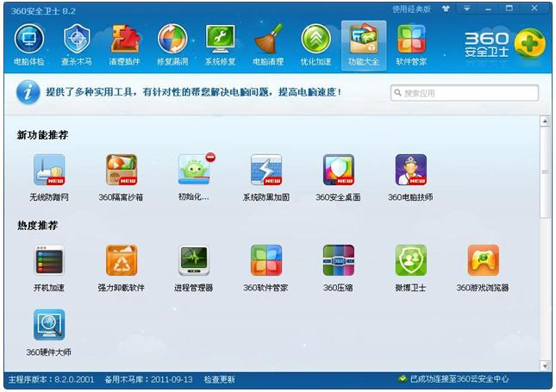This screenshot has height=392, width=556.
Task: Open 清理插件 plugin cleanup
Action: click(124, 45)
